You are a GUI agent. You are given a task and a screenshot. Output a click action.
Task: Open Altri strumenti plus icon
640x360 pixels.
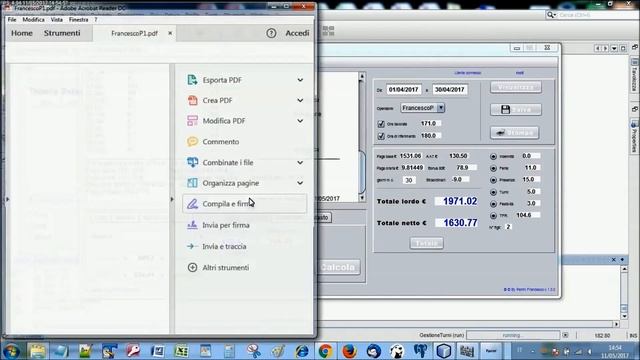(192, 267)
